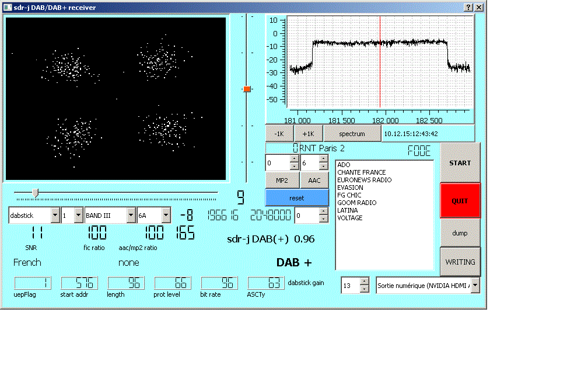Select MP2 decoding

pyautogui.click(x=282, y=180)
